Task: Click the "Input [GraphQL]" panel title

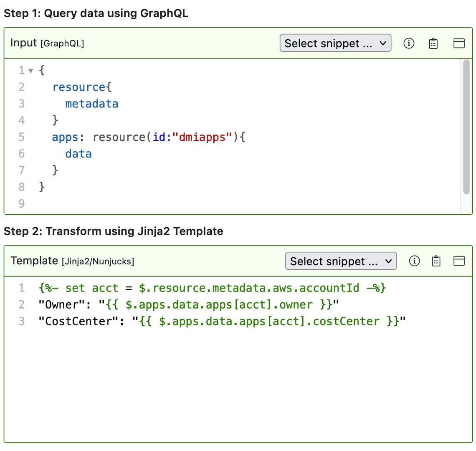Action: 47,43
